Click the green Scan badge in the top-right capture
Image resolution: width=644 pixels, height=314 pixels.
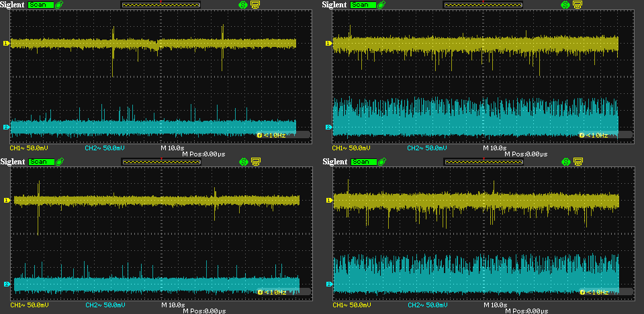pyautogui.click(x=363, y=5)
